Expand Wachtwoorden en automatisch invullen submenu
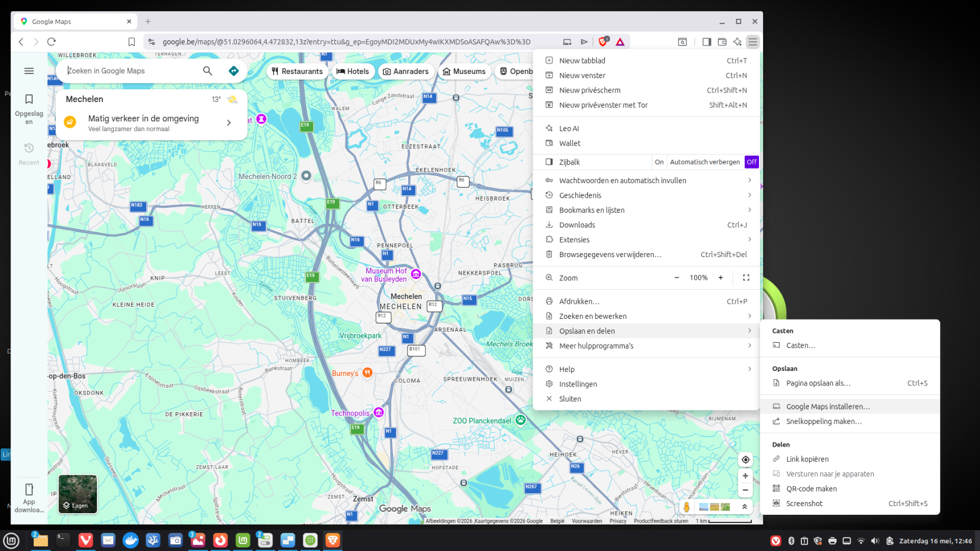Viewport: 980px width, 551px height. (x=646, y=181)
